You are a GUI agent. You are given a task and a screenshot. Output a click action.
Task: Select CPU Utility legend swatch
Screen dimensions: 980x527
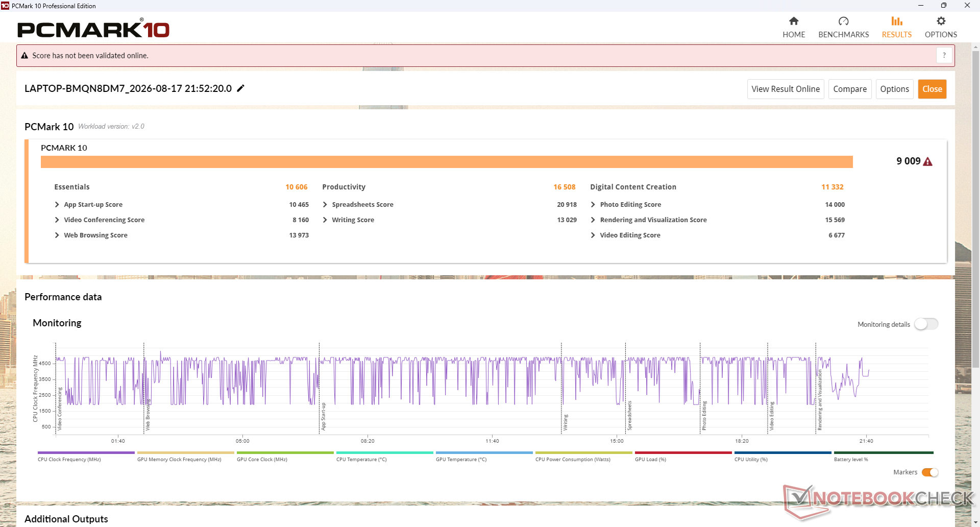[x=783, y=452]
